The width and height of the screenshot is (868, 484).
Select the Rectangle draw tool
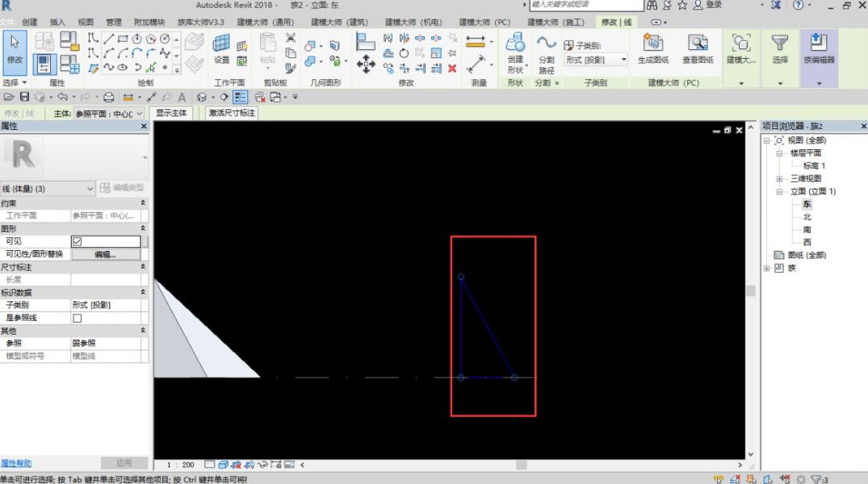coord(123,39)
